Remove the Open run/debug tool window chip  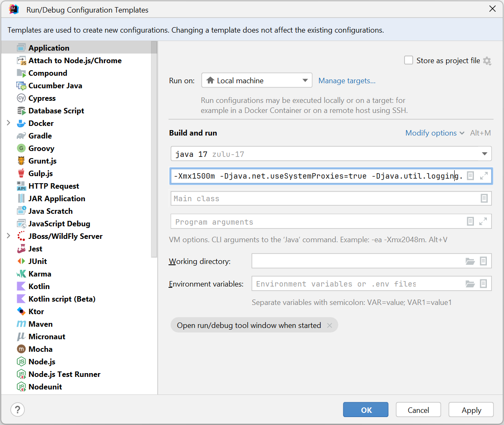330,325
